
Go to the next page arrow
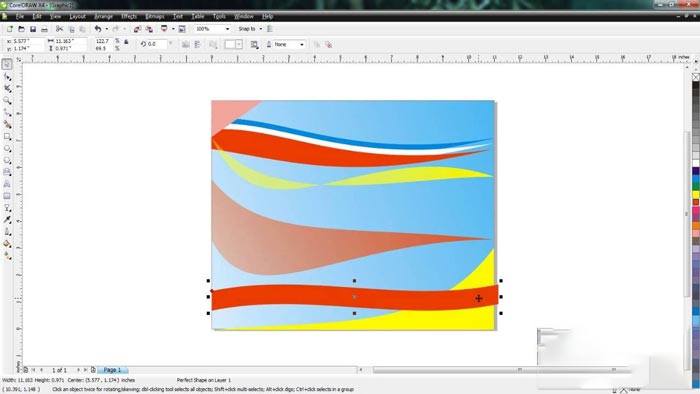click(78, 370)
